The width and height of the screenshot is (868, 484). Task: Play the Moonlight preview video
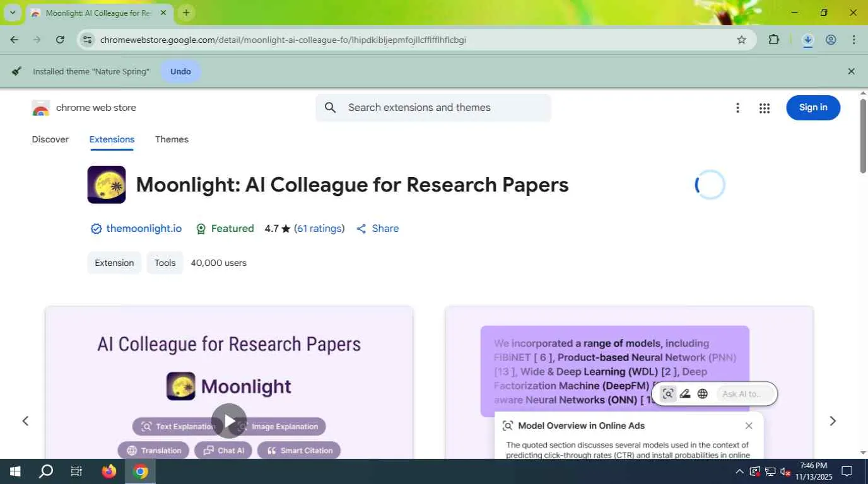[229, 421]
